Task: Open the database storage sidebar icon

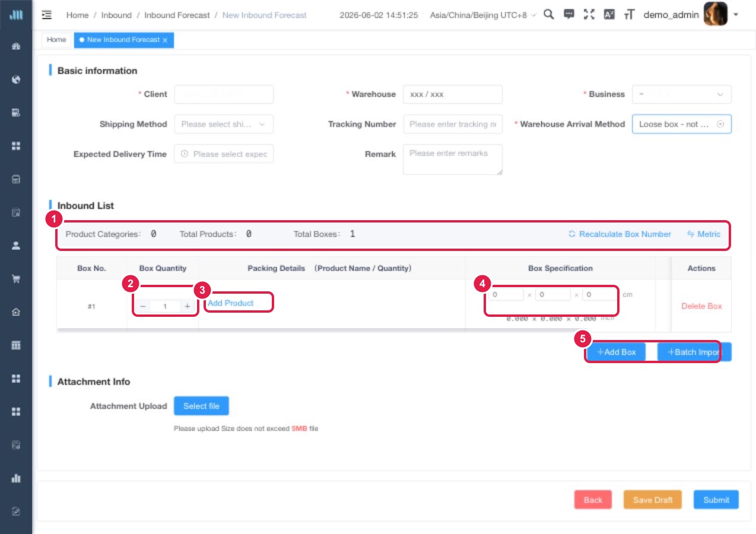Action: click(17, 179)
